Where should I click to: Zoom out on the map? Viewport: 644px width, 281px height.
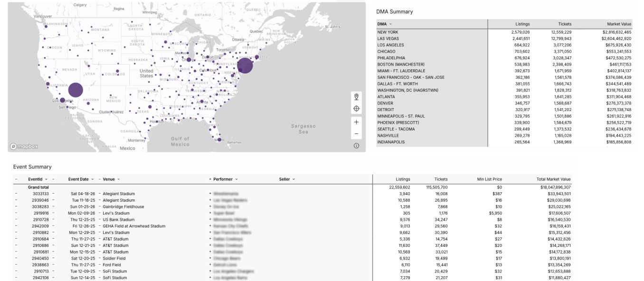(356, 134)
